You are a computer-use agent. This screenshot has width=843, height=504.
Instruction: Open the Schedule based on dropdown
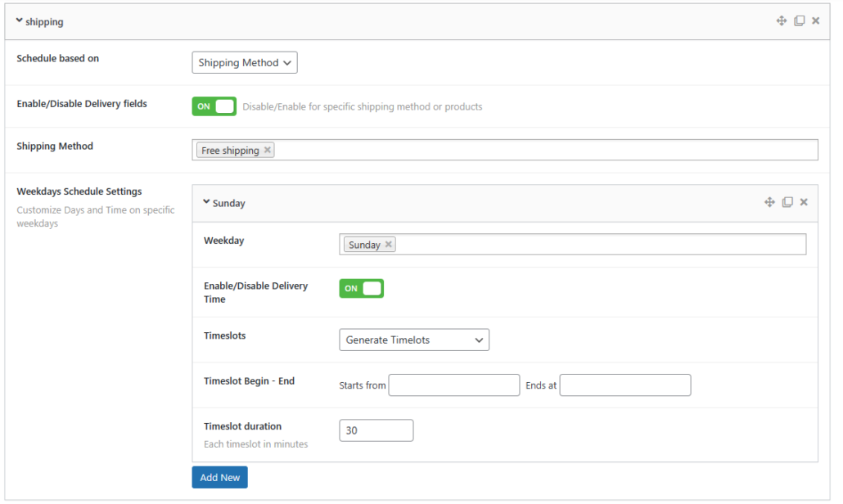tap(244, 62)
